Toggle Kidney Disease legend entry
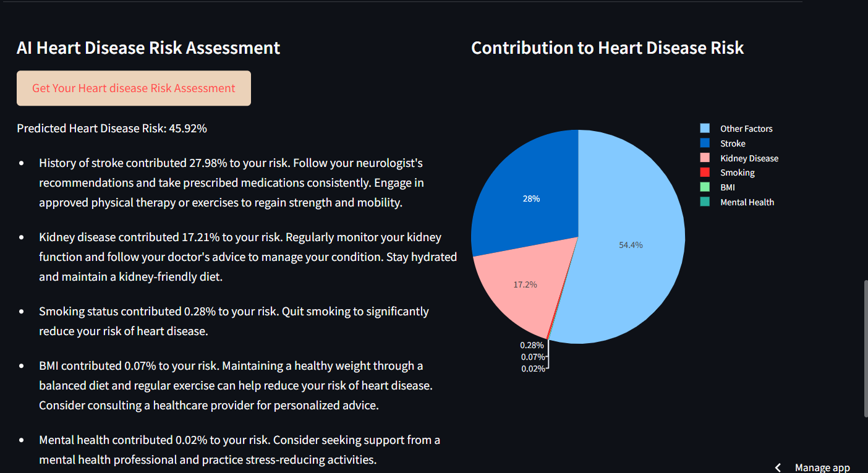 click(x=739, y=158)
